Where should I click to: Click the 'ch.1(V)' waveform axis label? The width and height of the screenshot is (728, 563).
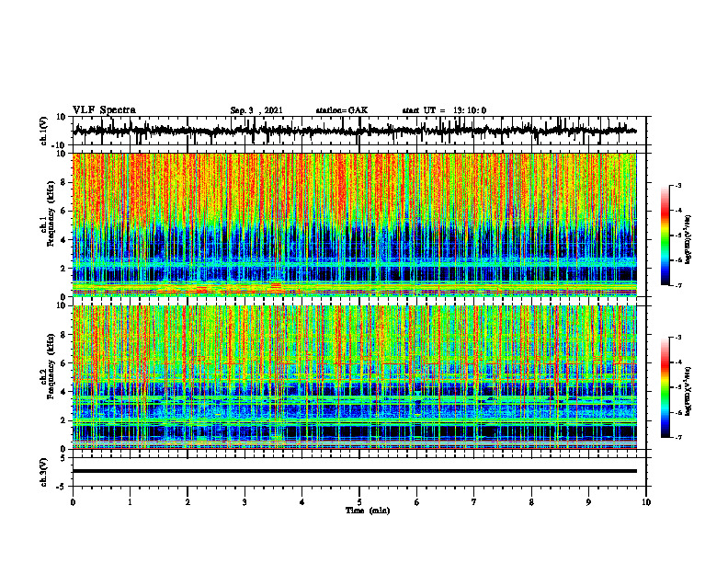pos(44,131)
